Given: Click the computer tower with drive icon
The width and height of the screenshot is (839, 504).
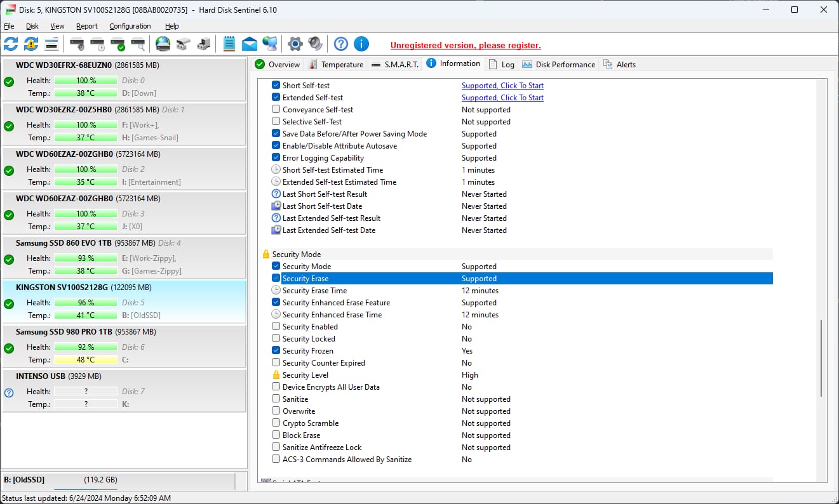Looking at the screenshot, I should pyautogui.click(x=204, y=44).
